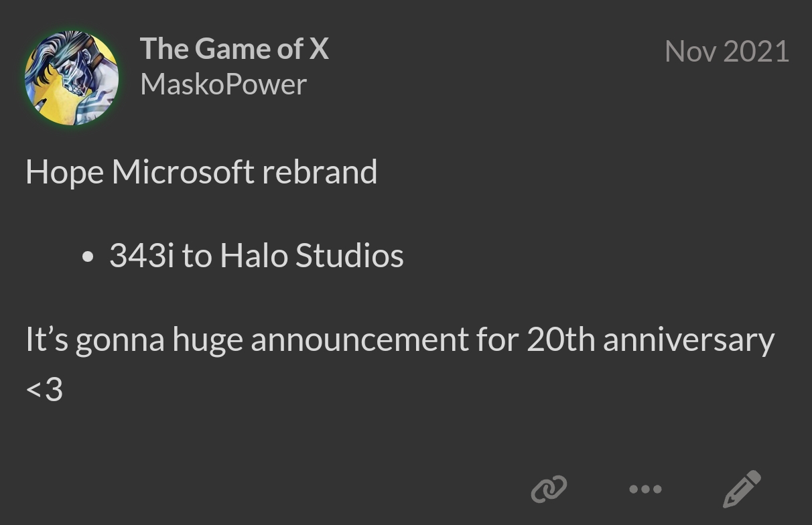Open MaskoPower's round avatar image

coord(72,78)
